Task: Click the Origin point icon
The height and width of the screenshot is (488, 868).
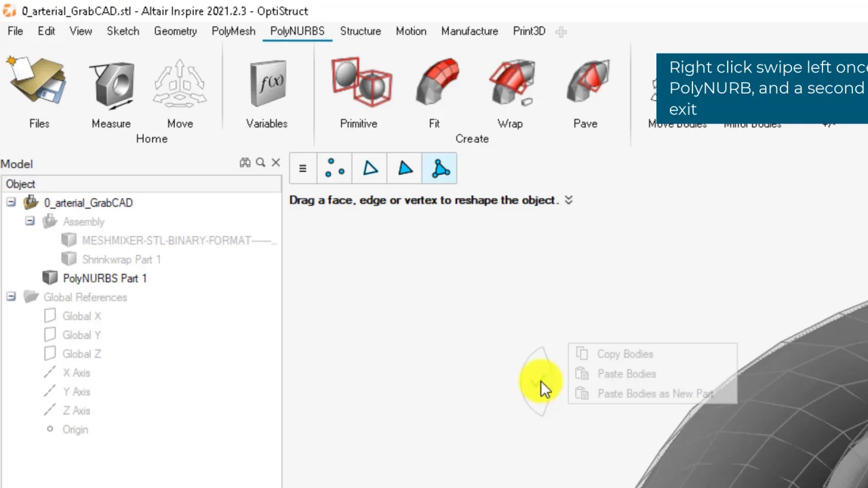Action: (50, 429)
